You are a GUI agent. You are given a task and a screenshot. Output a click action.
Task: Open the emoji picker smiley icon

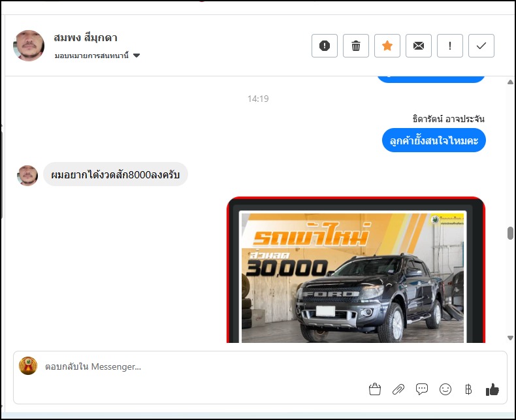tap(445, 390)
